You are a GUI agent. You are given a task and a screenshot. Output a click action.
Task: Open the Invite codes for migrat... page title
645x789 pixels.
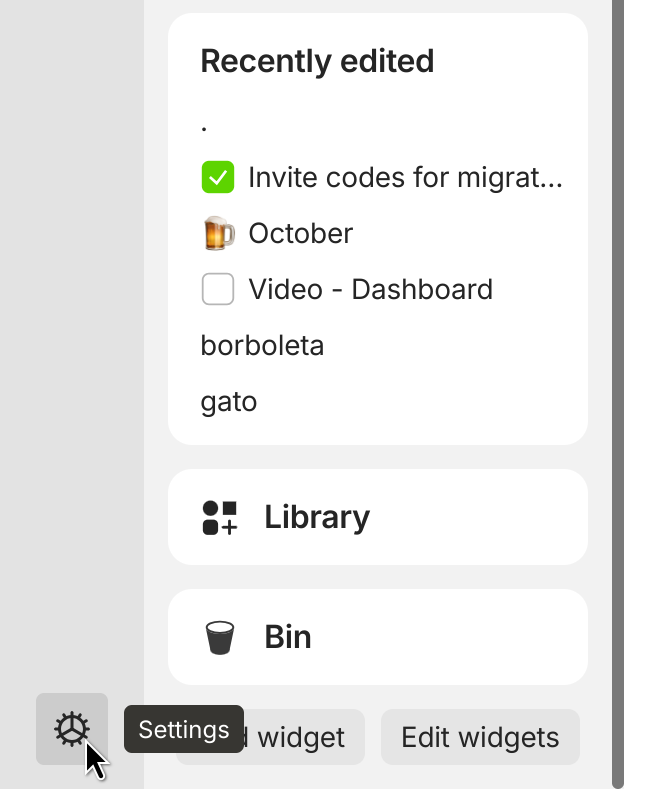point(406,178)
